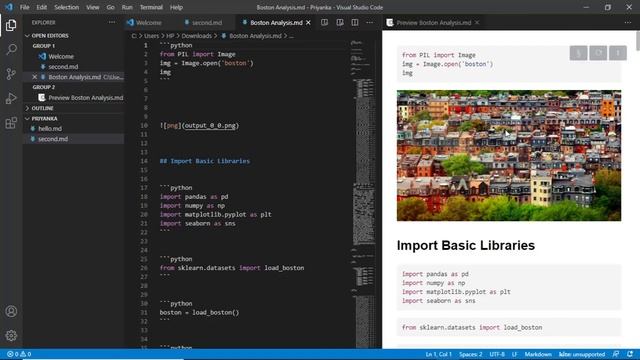Collapse the Open Editors section

click(73, 36)
